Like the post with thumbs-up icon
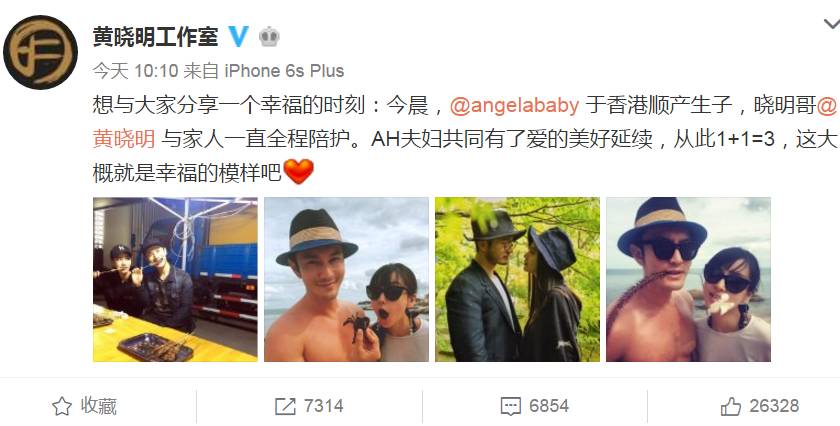Viewport: 840px width, 426px height. pyautogui.click(x=731, y=407)
